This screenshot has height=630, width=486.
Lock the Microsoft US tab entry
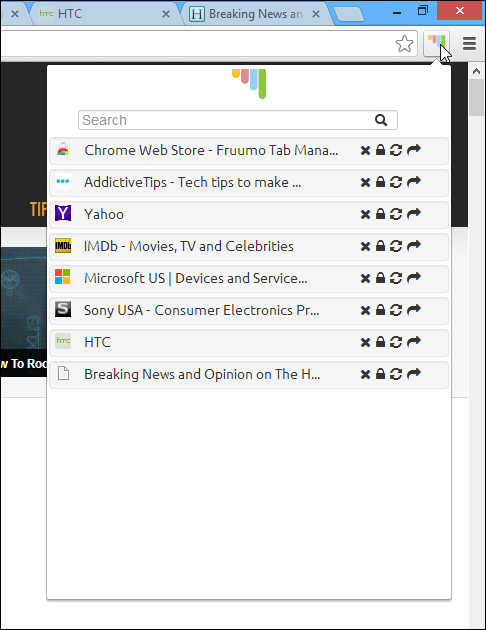pyautogui.click(x=380, y=278)
